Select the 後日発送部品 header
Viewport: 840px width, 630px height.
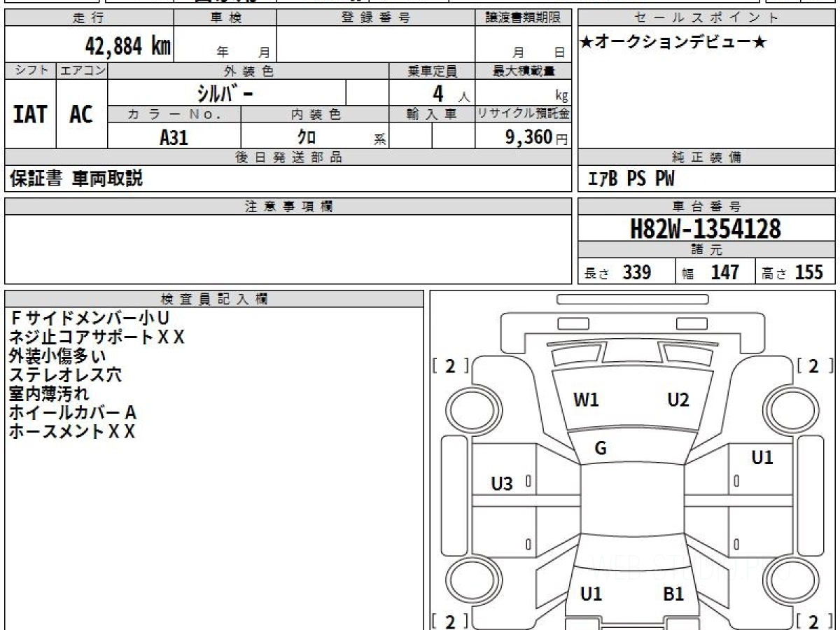tap(288, 157)
